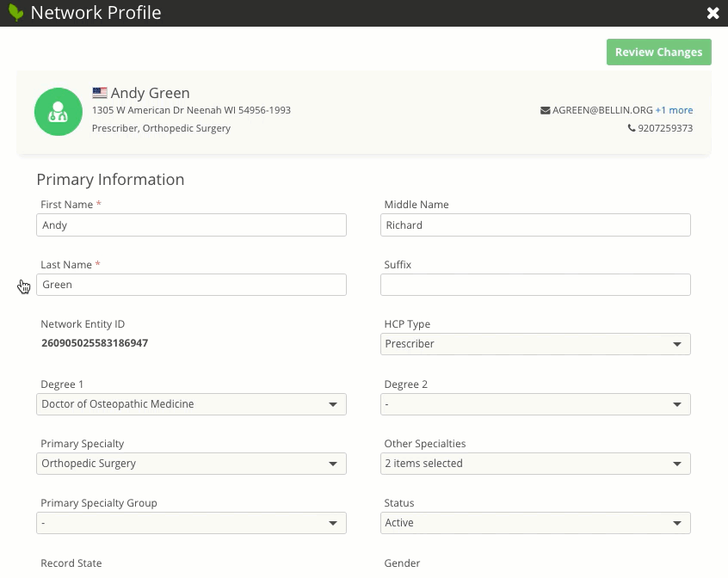The width and height of the screenshot is (728, 578).
Task: Expand the Degree 1 dropdown
Action: [191, 404]
